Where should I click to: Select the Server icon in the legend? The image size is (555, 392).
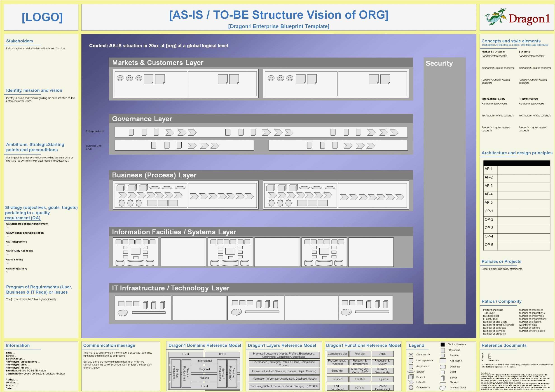pos(443,378)
